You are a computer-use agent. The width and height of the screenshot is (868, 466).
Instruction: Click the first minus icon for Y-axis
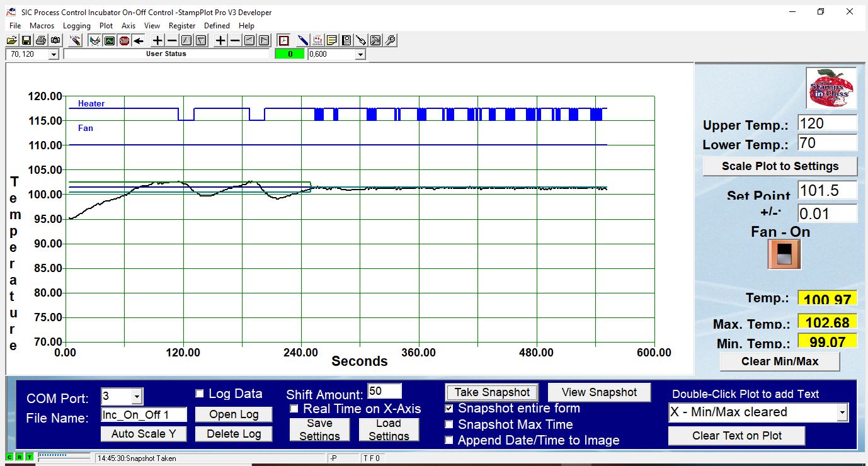click(172, 40)
